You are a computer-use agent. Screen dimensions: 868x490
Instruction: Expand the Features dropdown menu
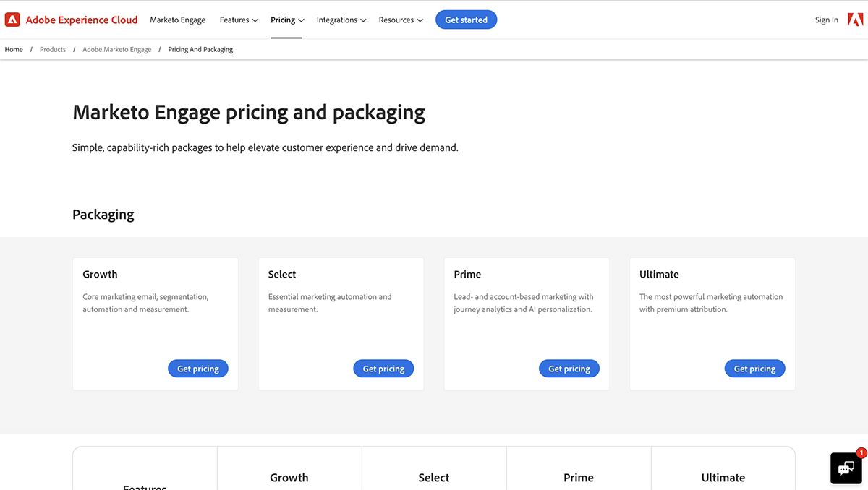coord(239,20)
